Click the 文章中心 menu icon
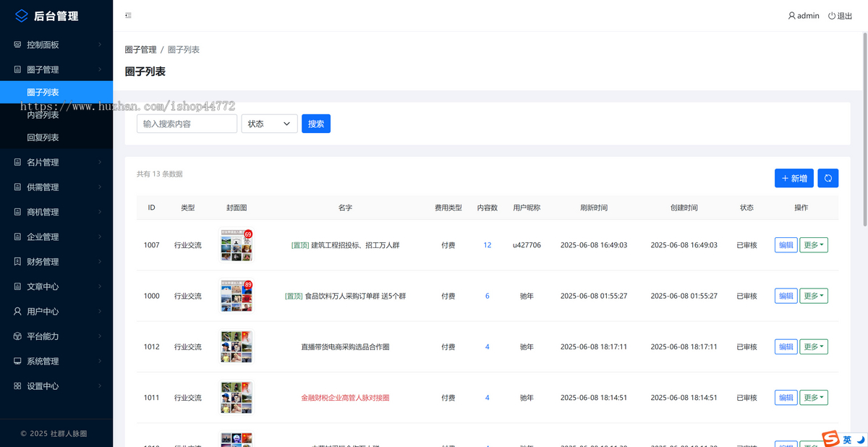 coord(17,286)
